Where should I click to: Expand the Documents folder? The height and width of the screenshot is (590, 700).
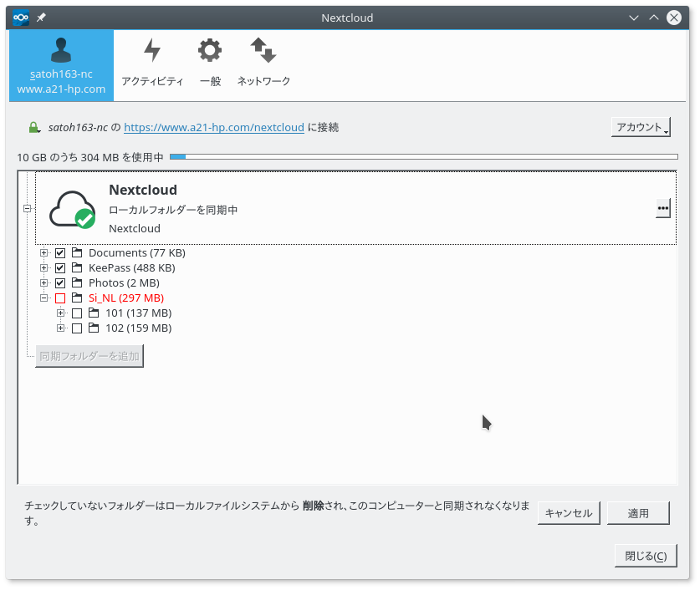click(43, 253)
